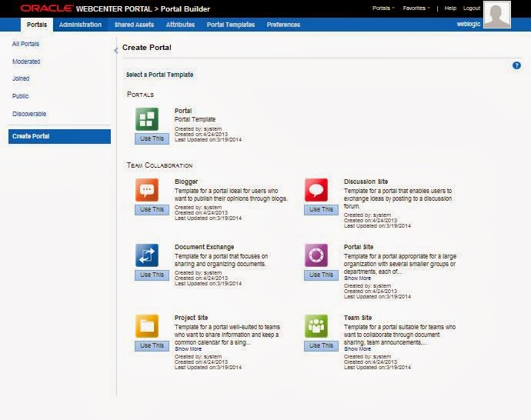Switch to the Preferences tab
The image size is (531, 420).
coord(283,25)
